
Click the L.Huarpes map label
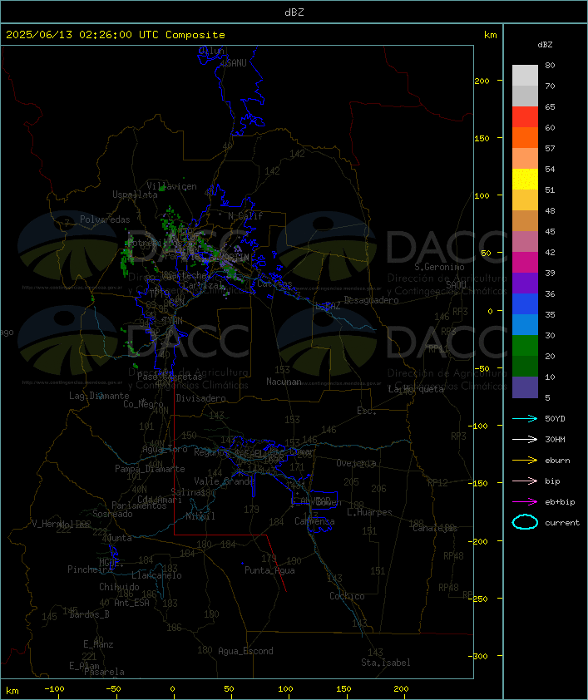[369, 512]
